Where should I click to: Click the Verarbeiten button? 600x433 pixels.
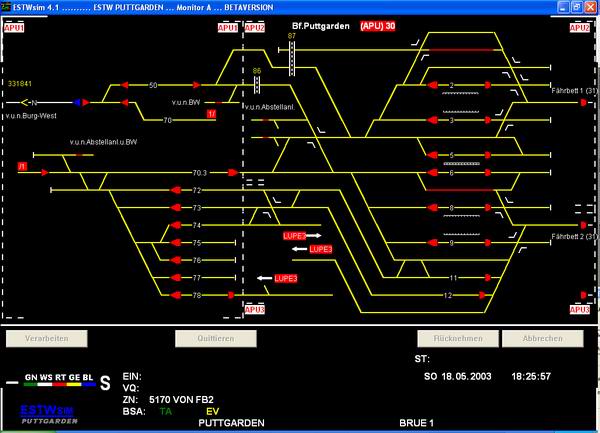click(x=46, y=339)
